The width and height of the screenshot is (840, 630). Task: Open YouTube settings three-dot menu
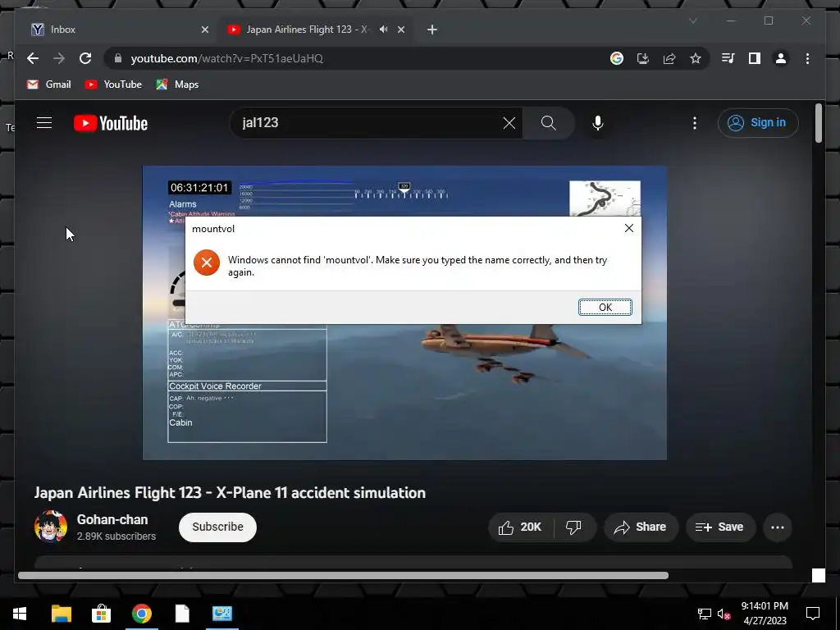pos(695,123)
